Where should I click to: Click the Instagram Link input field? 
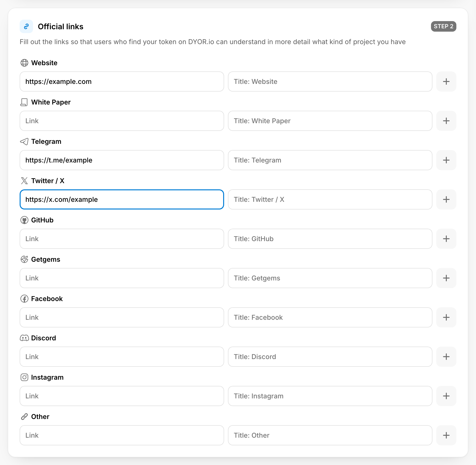[x=122, y=396]
